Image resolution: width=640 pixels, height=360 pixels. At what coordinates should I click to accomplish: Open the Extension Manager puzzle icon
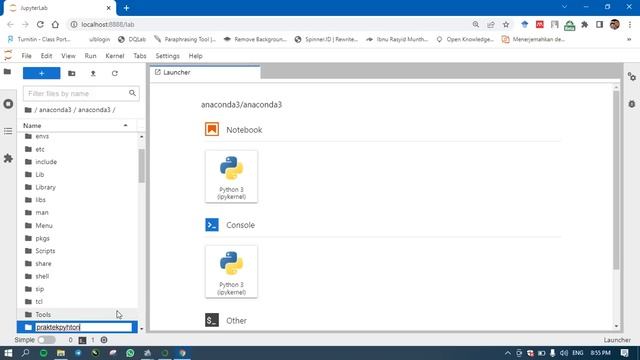click(8, 158)
